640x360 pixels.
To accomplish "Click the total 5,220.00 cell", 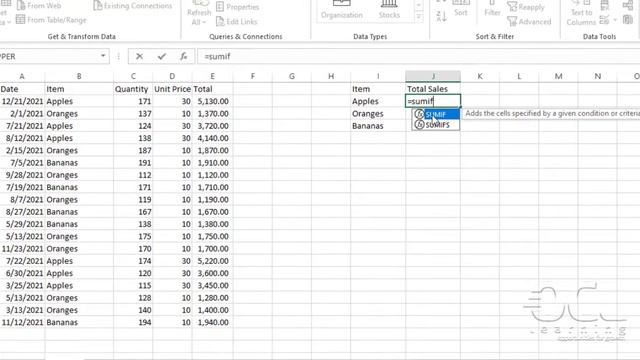I will tap(212, 261).
